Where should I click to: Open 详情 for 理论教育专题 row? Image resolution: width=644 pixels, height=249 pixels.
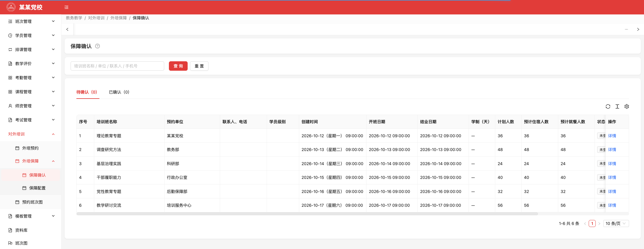pos(612,136)
